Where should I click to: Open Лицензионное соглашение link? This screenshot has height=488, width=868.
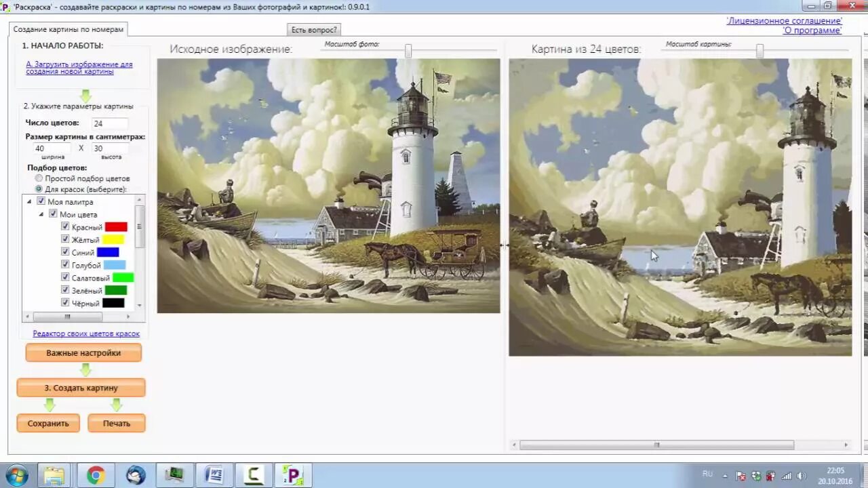coord(784,21)
